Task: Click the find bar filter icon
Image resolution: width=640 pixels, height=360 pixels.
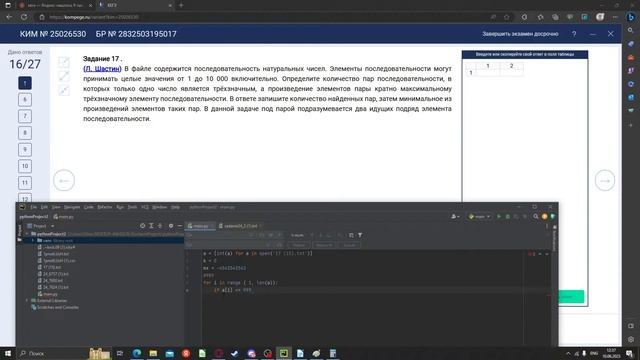Action: click(360, 235)
